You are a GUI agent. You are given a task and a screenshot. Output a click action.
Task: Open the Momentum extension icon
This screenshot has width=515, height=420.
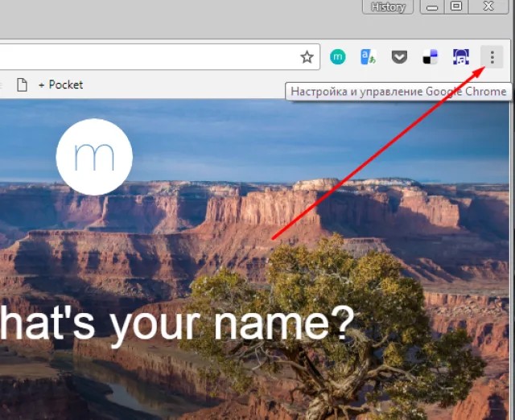coord(338,57)
